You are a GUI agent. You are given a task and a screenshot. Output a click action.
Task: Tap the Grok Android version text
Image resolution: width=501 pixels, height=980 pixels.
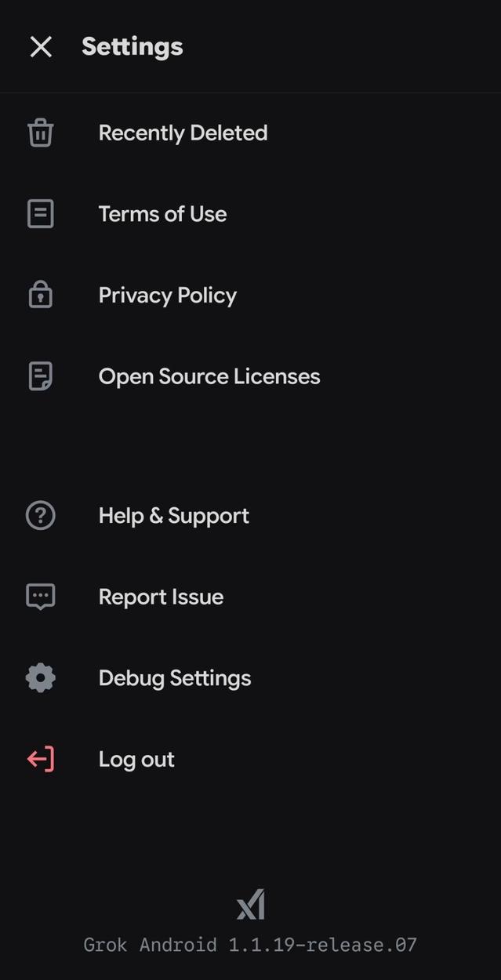click(x=250, y=945)
